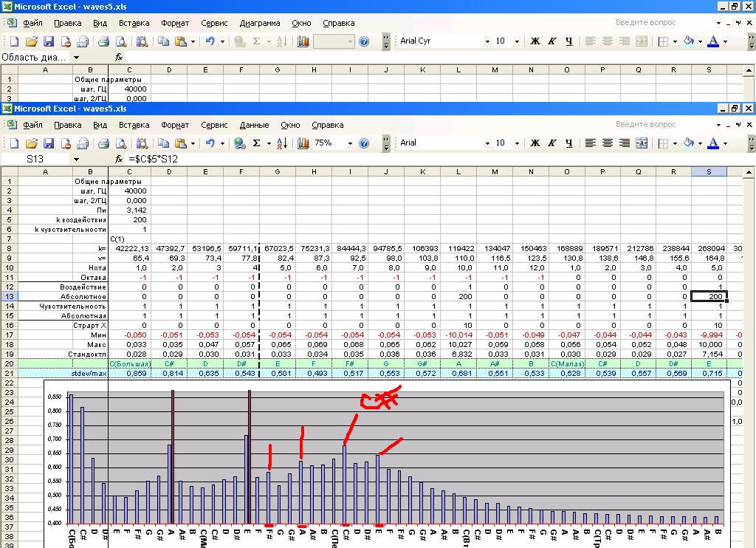Screen dimensions: 756x548
Task: Click Fill Color bucket in front window
Action: click(x=689, y=143)
